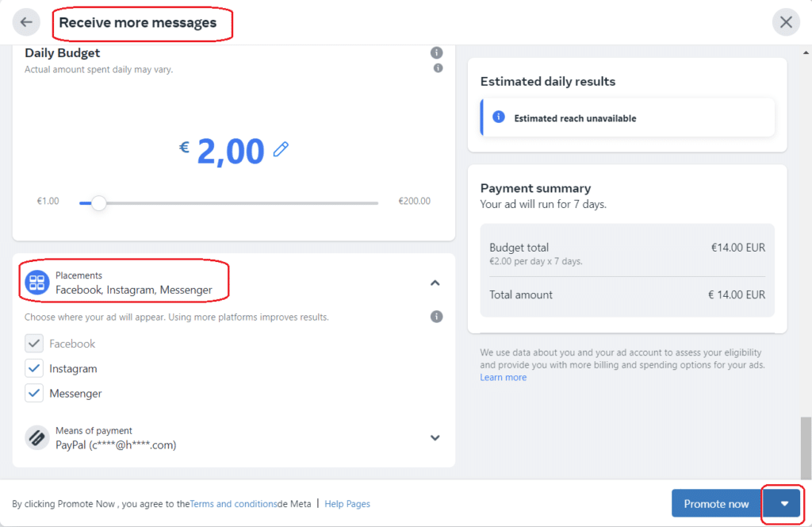Open the Terms and conditions link
Screen dimensions: 812x527
click(233, 504)
